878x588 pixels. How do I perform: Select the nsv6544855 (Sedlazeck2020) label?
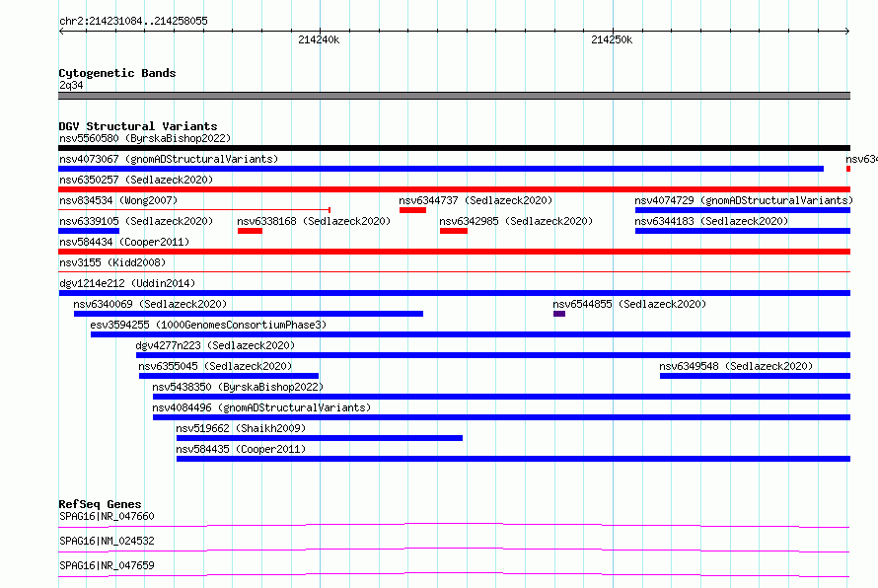point(629,304)
